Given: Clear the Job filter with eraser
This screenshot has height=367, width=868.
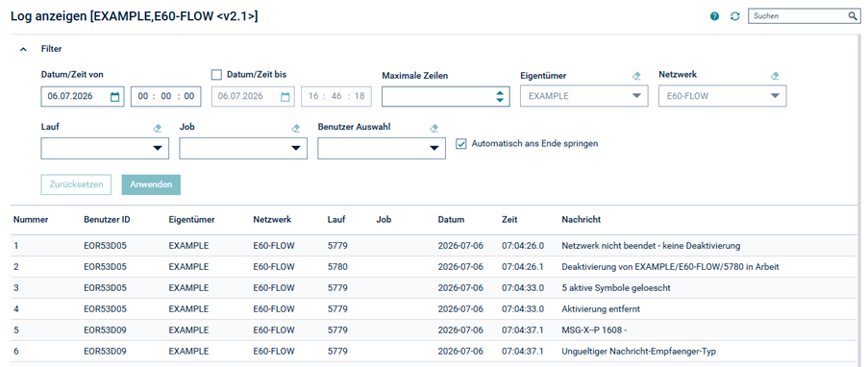Looking at the screenshot, I should 296,129.
